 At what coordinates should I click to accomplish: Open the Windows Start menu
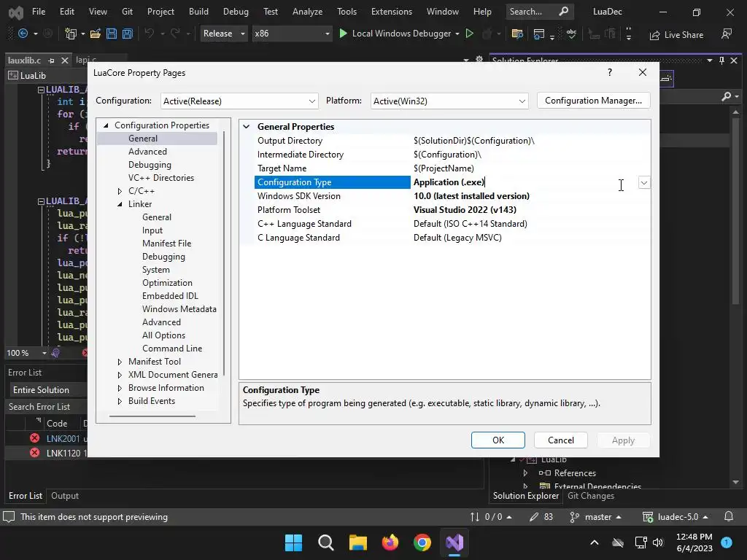pos(293,542)
